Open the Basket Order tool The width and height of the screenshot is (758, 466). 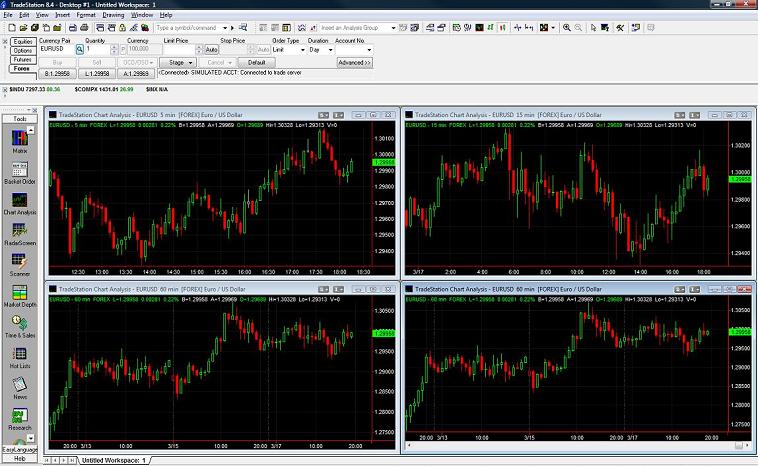[20, 173]
